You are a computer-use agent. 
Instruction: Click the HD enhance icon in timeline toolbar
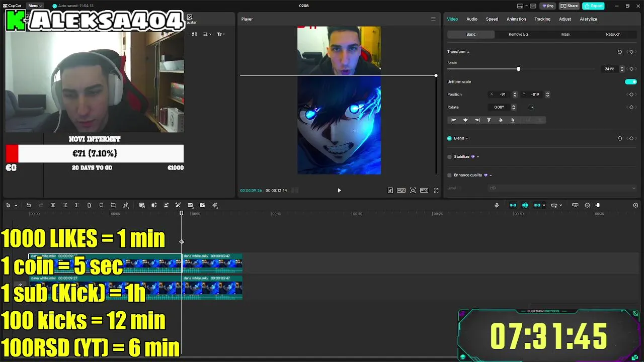pyautogui.click(x=190, y=205)
